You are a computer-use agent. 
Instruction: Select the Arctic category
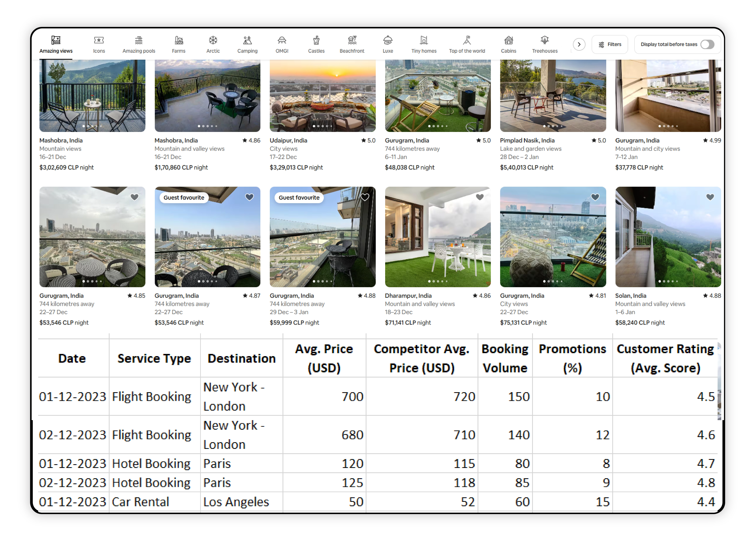click(213, 45)
